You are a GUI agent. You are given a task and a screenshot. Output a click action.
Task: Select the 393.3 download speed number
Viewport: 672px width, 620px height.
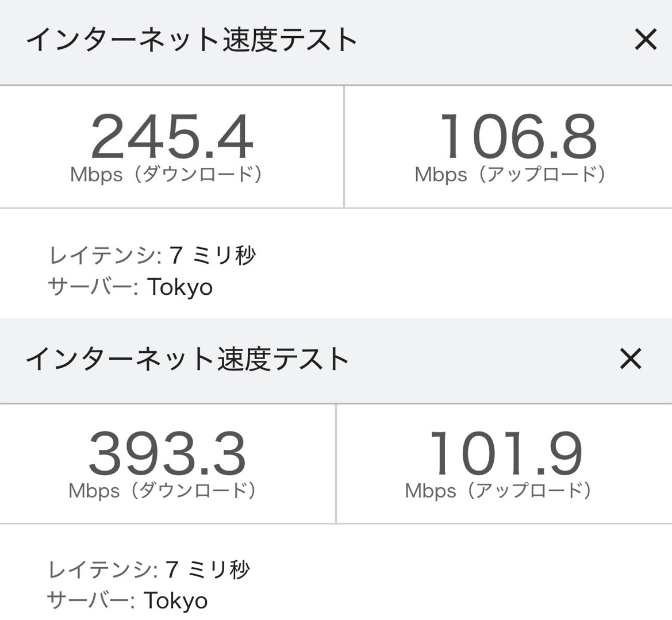(x=167, y=454)
